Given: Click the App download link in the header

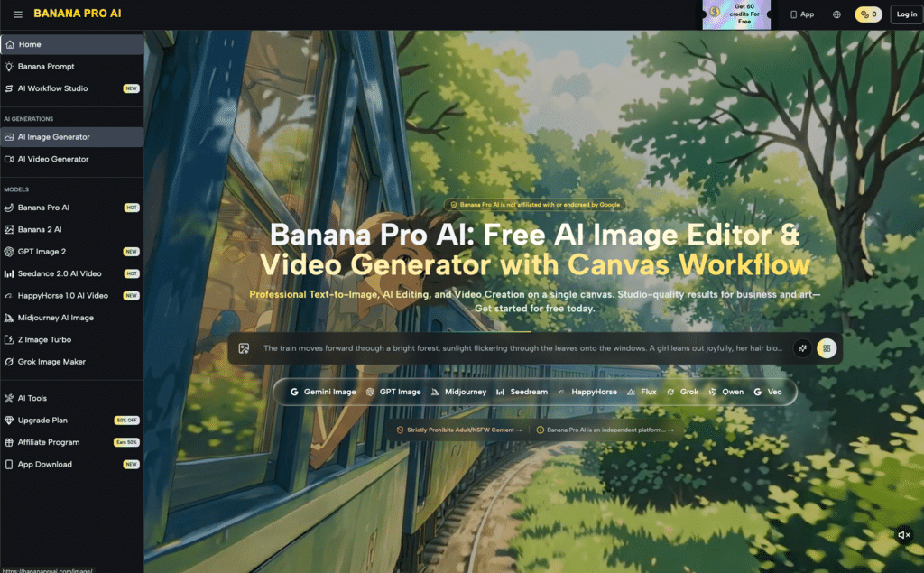Looking at the screenshot, I should tap(801, 14).
